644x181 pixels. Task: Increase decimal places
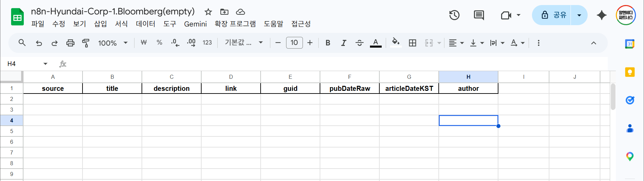191,43
